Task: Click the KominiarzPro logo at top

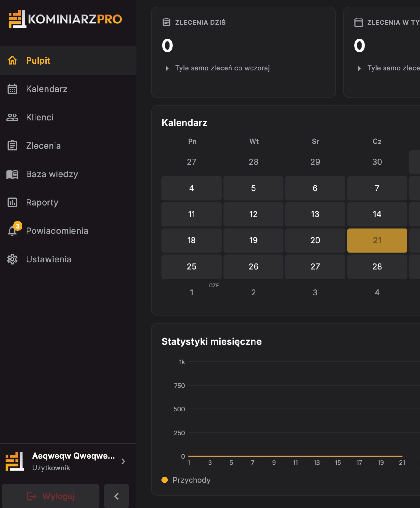Action: pos(65,19)
